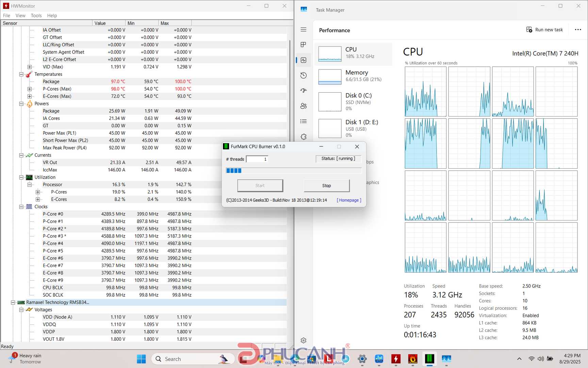Click the Clocks square-wave icon in HWMonitor
Screen dimensions: 588x368
pyautogui.click(x=30, y=206)
